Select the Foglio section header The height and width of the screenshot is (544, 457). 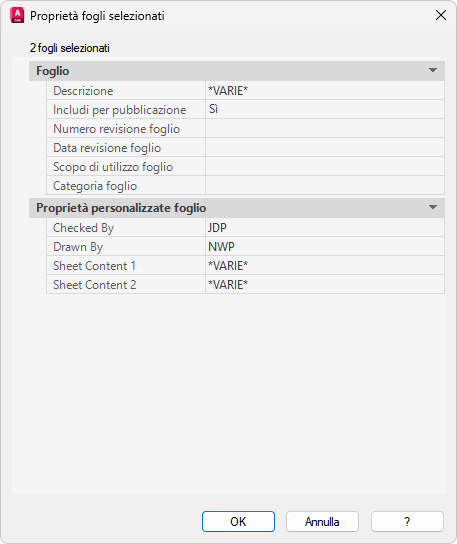tap(237, 71)
